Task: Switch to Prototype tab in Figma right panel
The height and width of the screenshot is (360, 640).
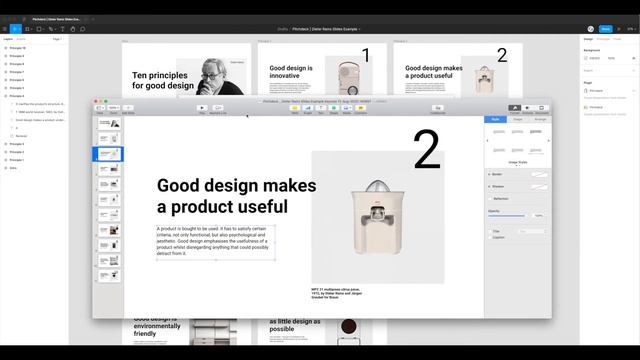Action: pyautogui.click(x=603, y=39)
